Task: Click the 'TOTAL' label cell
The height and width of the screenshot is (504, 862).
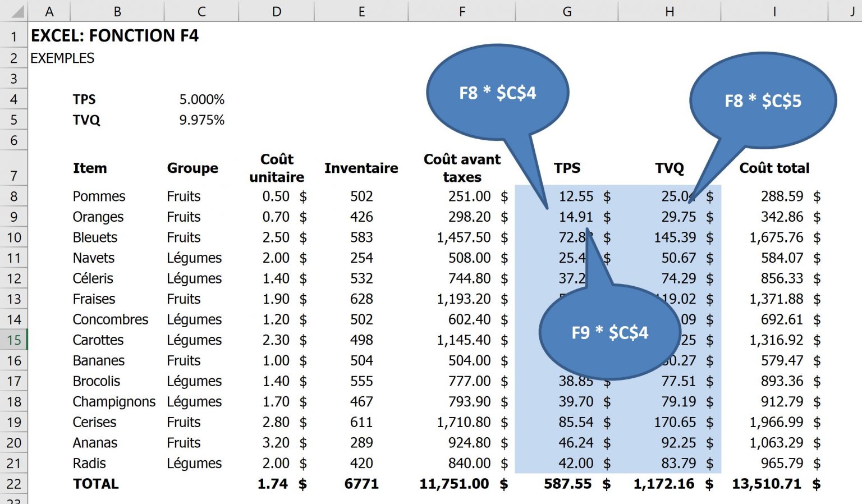Action: pyautogui.click(x=117, y=484)
